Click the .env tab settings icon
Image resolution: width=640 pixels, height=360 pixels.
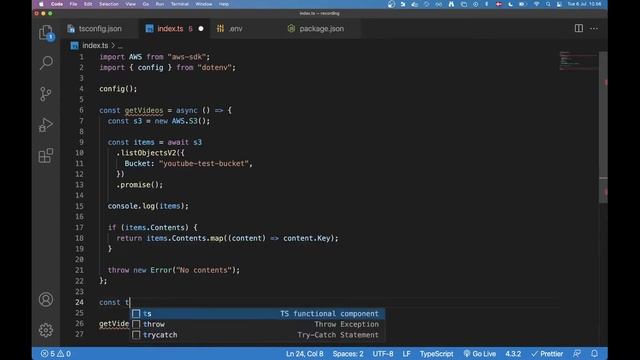point(220,29)
